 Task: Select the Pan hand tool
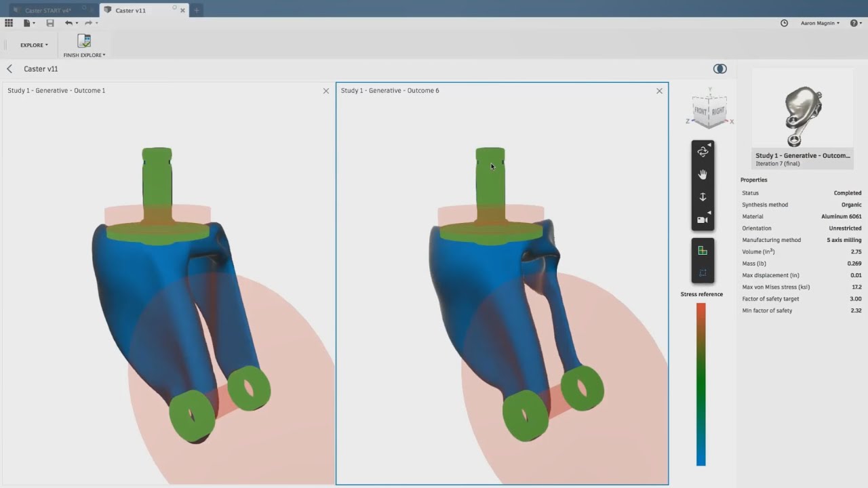(703, 174)
